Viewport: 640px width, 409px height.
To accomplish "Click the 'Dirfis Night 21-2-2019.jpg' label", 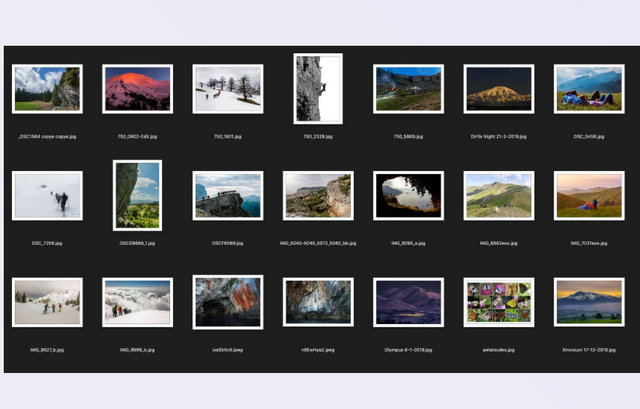I will click(x=498, y=137).
